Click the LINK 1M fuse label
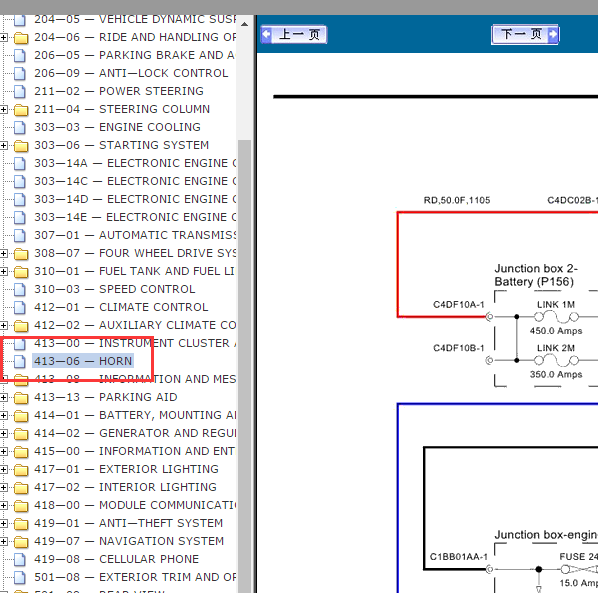Image resolution: width=598 pixels, height=593 pixels. point(556,305)
